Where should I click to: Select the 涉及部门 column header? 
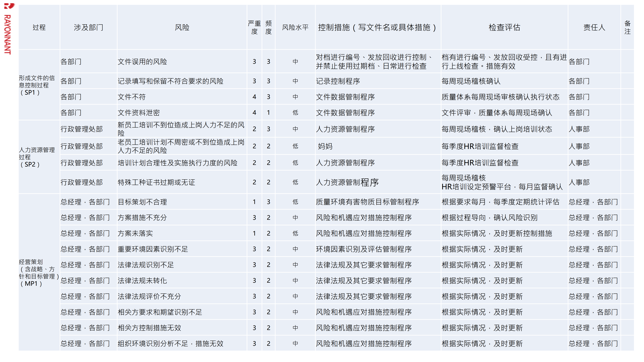click(89, 27)
